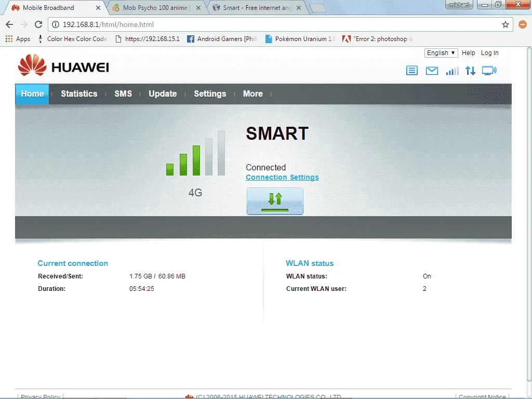Switch to Smart - Free internet tab
Image resolution: width=532 pixels, height=399 pixels.
coord(257,7)
